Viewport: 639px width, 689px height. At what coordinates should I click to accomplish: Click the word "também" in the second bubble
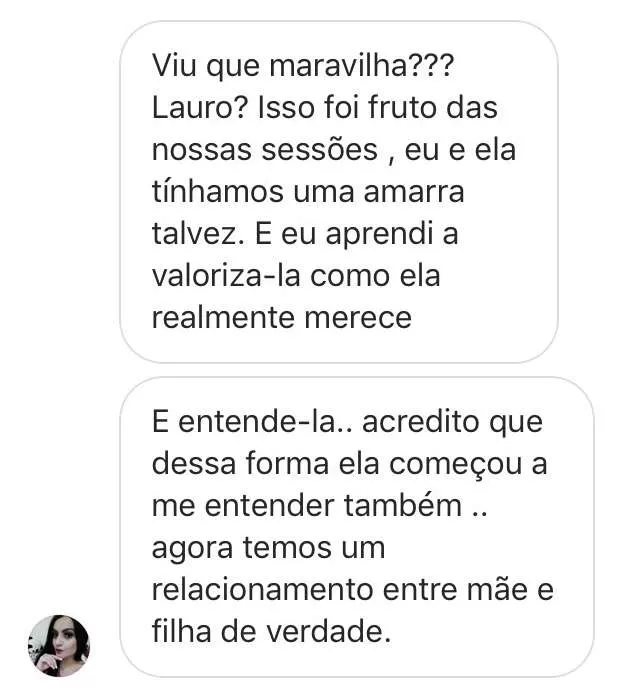click(x=403, y=505)
